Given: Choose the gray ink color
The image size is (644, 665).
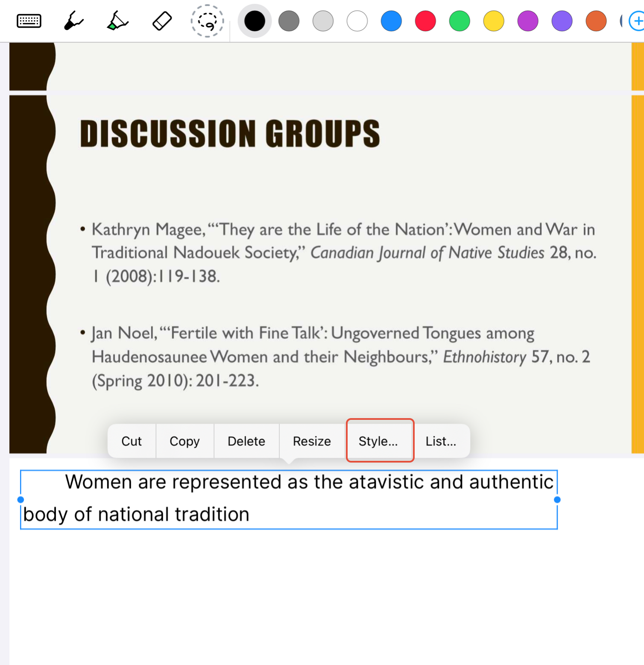Looking at the screenshot, I should 289,21.
